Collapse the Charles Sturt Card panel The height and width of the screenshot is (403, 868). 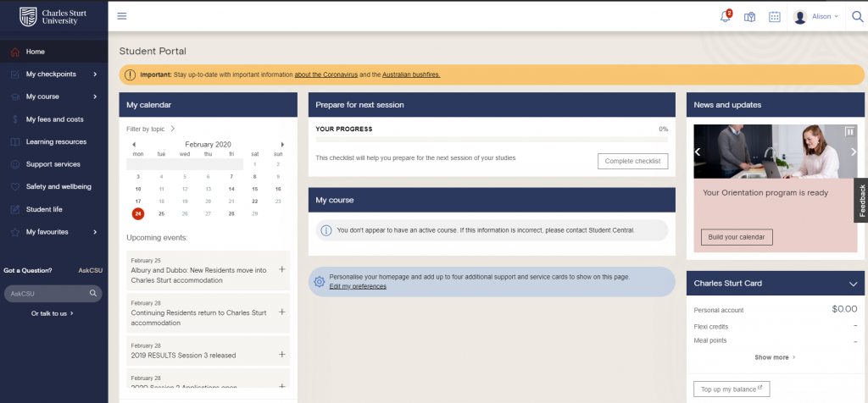[x=853, y=284]
